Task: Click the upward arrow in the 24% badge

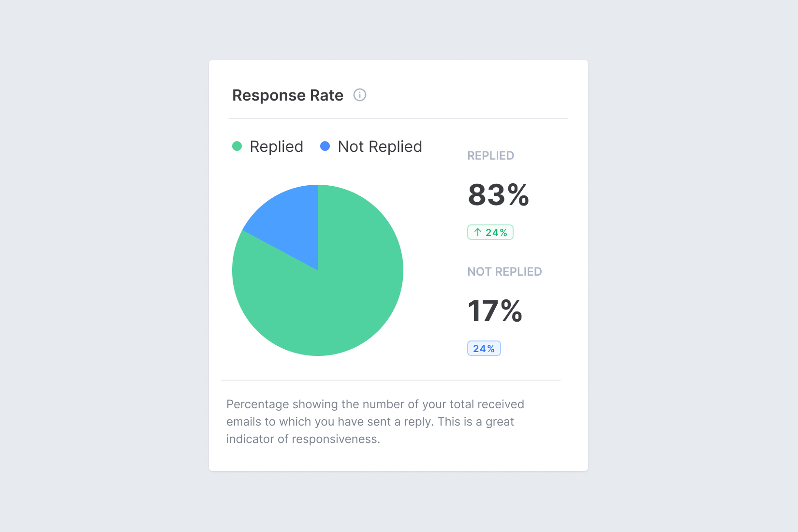Action: coord(477,232)
